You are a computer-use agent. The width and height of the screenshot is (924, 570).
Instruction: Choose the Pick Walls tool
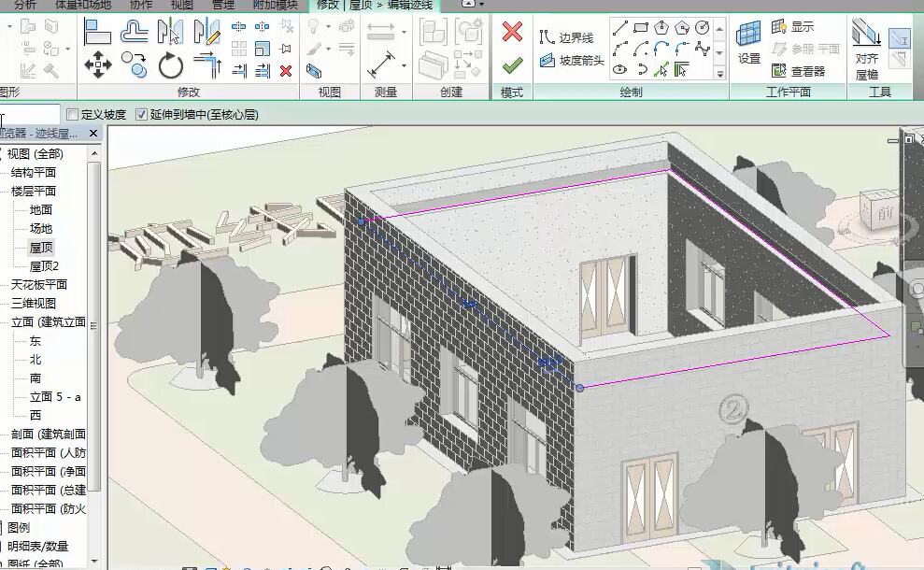click(682, 70)
